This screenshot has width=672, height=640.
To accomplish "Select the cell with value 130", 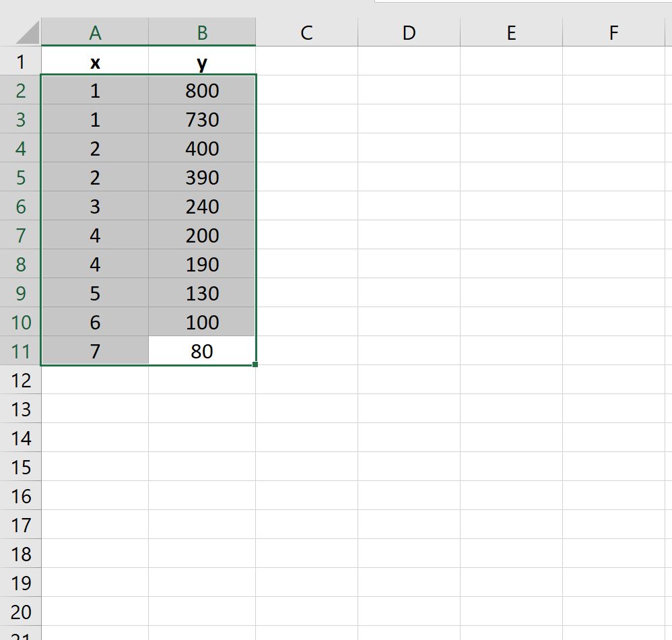I will pos(201,293).
